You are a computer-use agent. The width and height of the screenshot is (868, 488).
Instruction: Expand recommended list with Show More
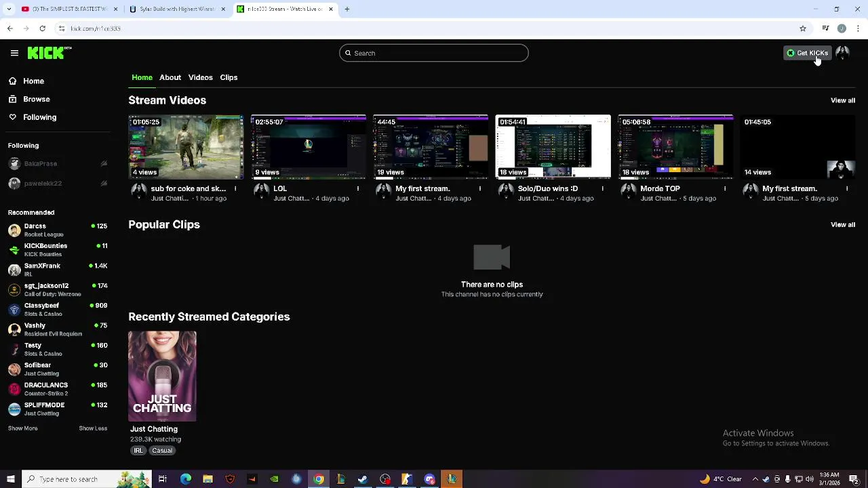pos(22,428)
